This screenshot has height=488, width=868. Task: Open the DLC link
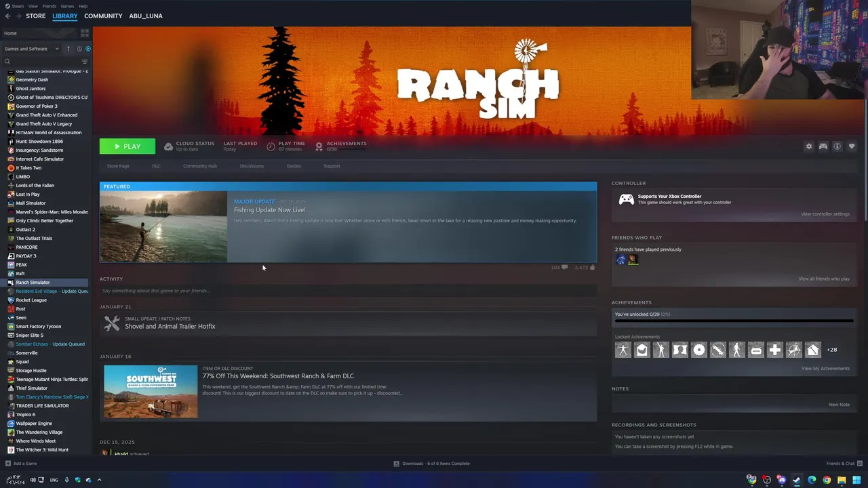click(x=156, y=166)
